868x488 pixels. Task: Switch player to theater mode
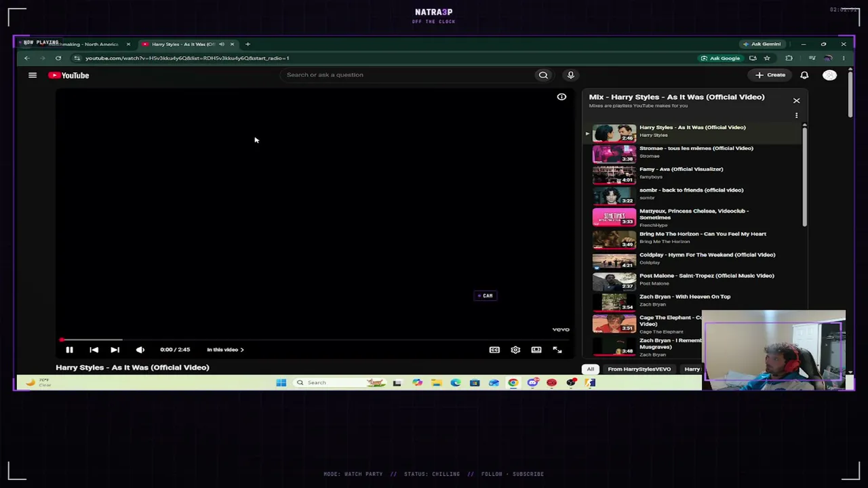pos(536,350)
